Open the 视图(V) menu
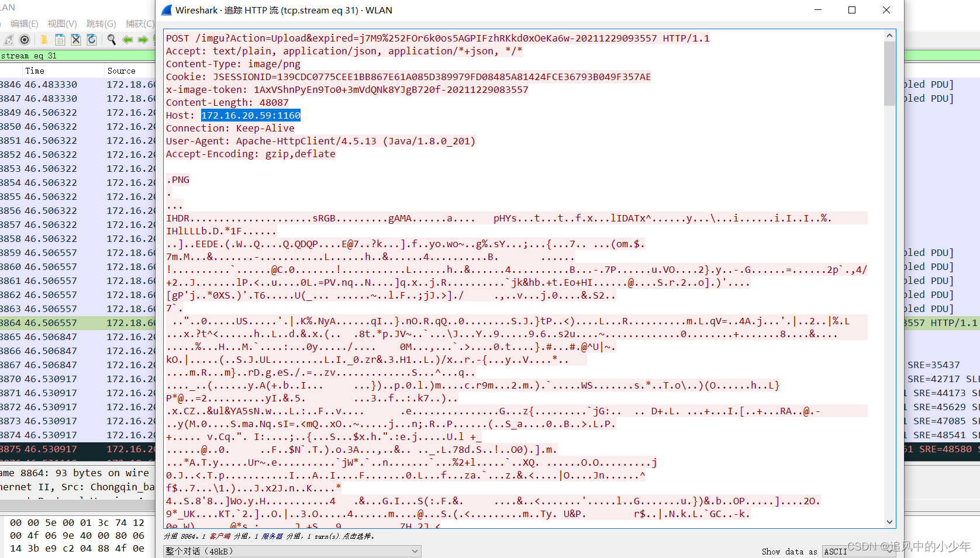The height and width of the screenshot is (558, 980). [x=62, y=24]
